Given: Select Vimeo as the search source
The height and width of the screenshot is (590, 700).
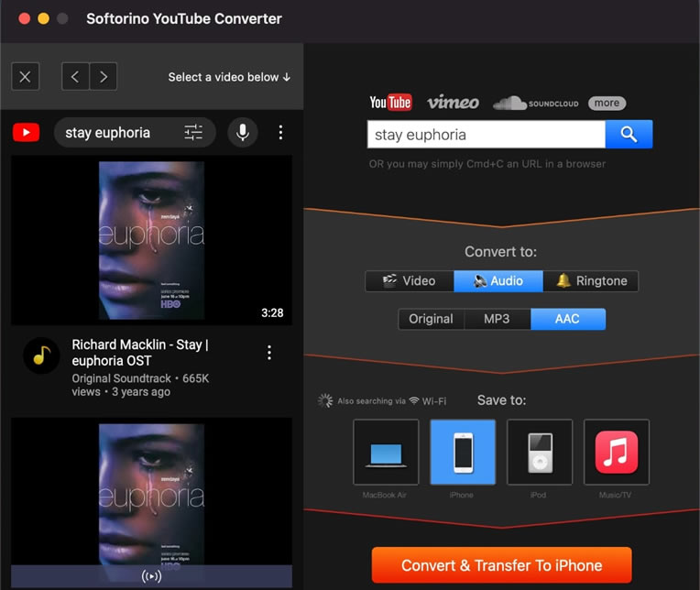Looking at the screenshot, I should pyautogui.click(x=453, y=103).
